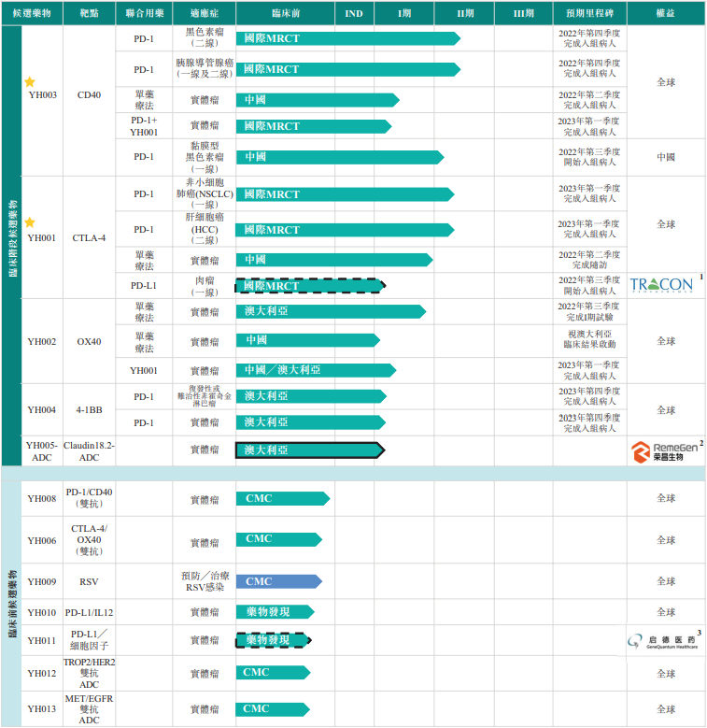
Task: Select the III期 column header
Action: (524, 13)
